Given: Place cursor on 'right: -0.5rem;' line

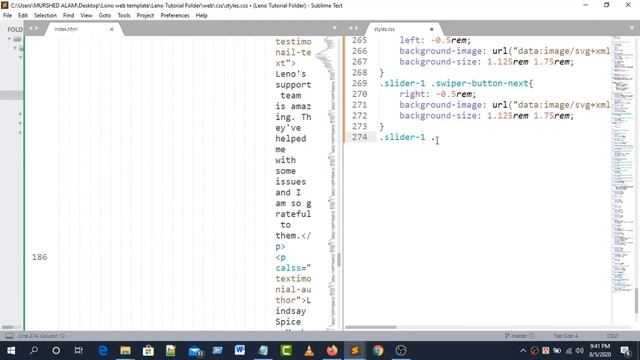Looking at the screenshot, I should pos(438,94).
